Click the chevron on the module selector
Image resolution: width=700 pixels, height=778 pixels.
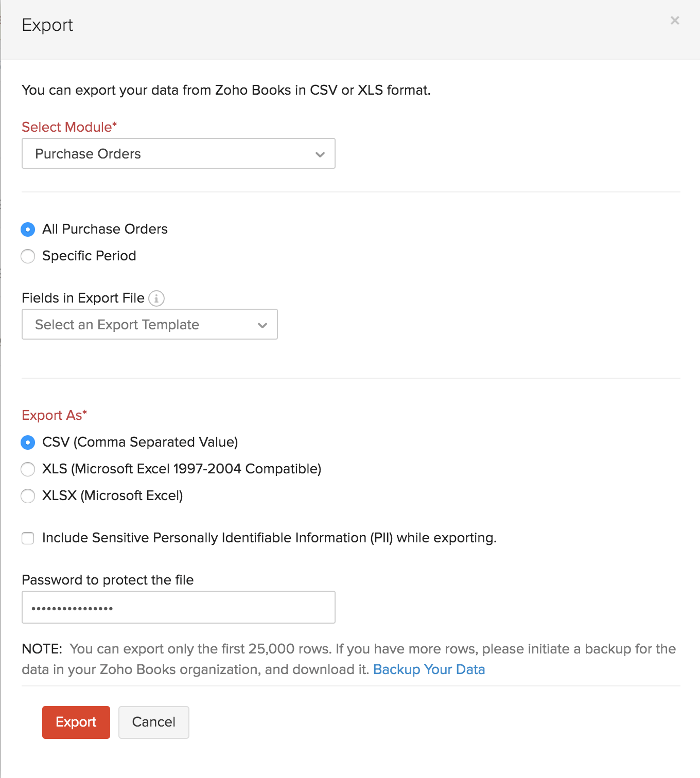[x=320, y=154]
